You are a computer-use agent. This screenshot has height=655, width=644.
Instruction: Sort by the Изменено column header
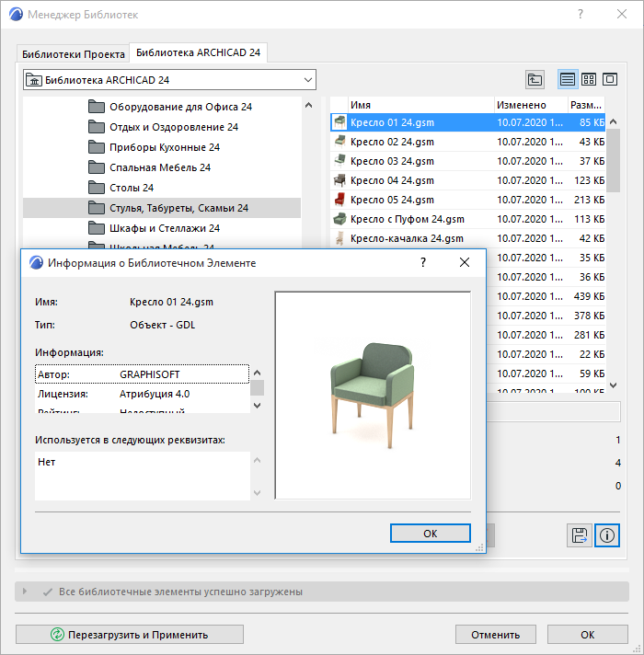pyautogui.click(x=531, y=105)
